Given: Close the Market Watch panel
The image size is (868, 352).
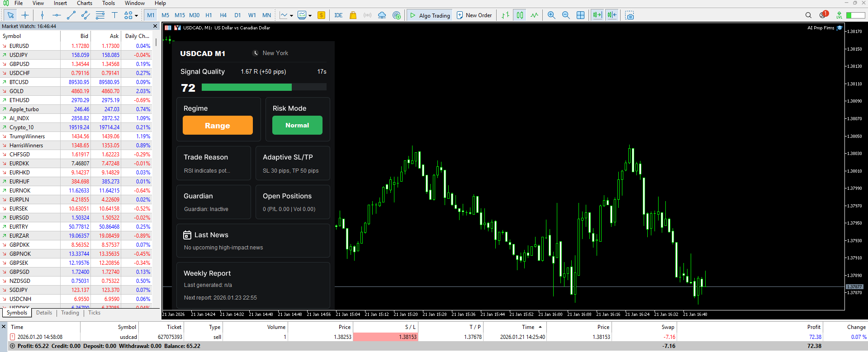Looking at the screenshot, I should 155,26.
